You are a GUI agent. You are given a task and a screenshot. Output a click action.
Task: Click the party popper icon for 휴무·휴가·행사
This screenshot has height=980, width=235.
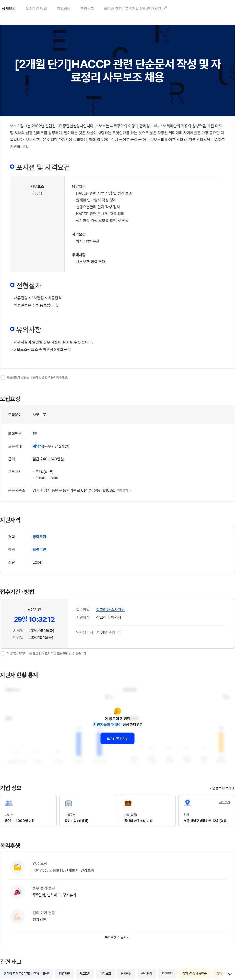point(18,892)
